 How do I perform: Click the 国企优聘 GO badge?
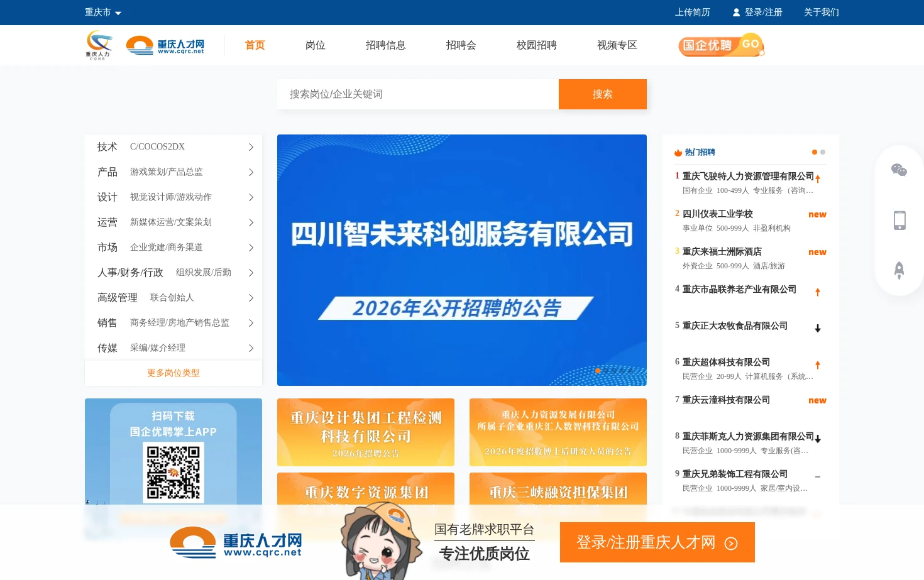[x=722, y=45]
